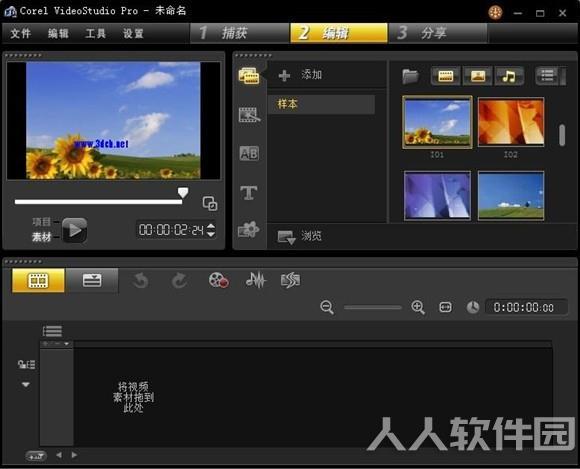Open the 编辑 menu

58,34
